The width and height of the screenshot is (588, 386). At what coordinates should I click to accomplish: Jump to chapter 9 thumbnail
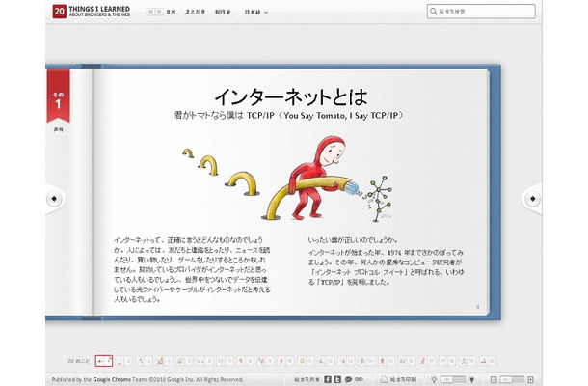tap(266, 361)
